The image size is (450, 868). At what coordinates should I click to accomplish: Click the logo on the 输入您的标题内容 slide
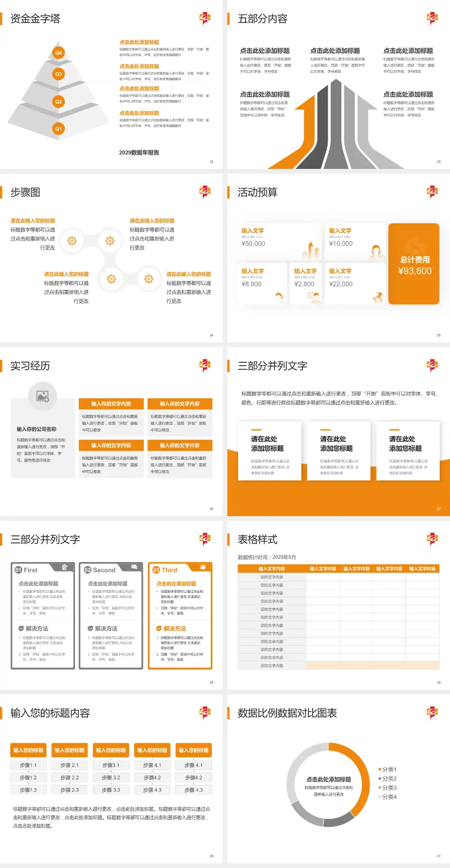coord(205,713)
